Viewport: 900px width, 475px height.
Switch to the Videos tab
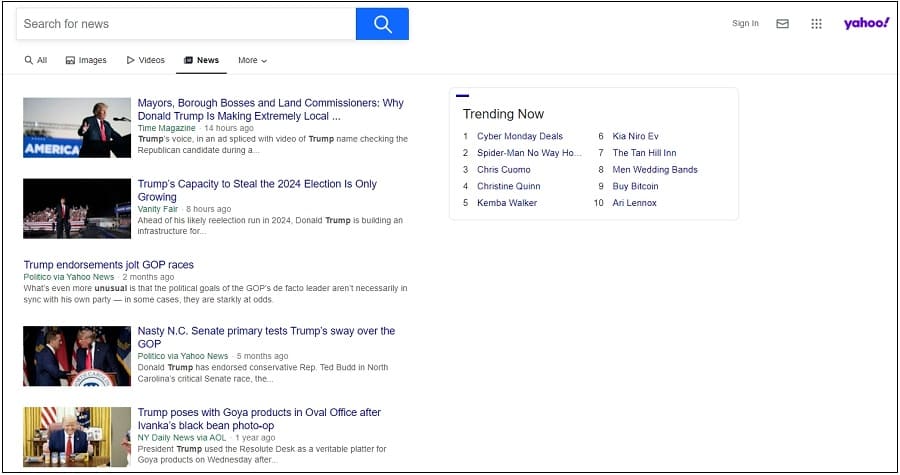point(146,60)
